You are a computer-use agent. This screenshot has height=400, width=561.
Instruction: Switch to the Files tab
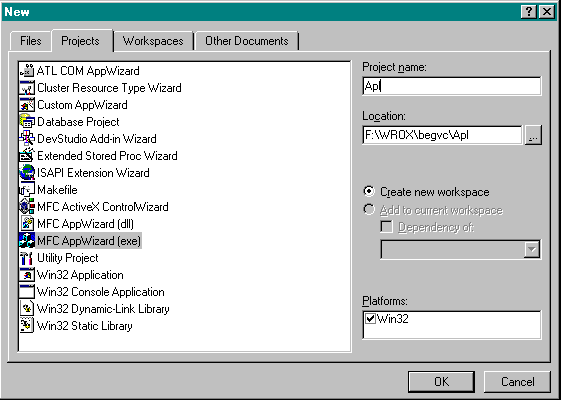[31, 41]
